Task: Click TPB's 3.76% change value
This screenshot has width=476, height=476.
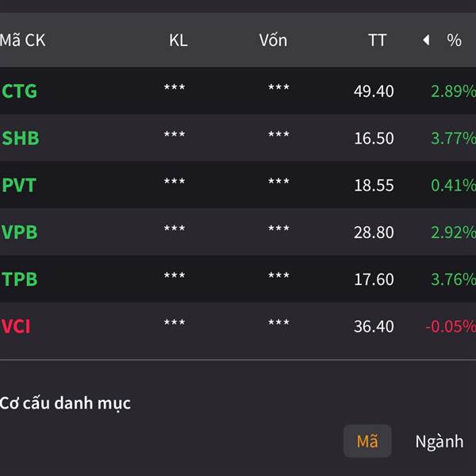Action: 452,279
